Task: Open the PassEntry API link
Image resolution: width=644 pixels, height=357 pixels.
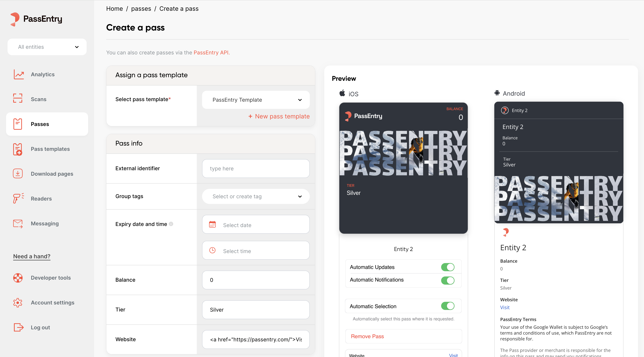Action: (x=211, y=53)
